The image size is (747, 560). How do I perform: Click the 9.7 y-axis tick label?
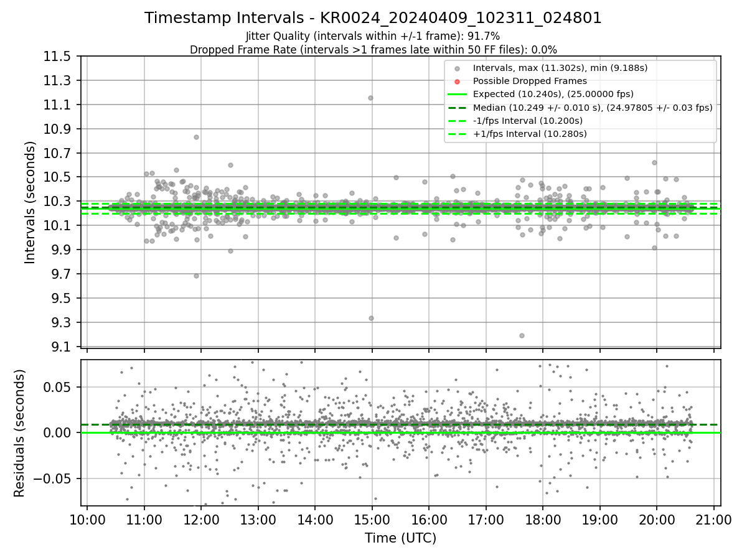[61, 274]
